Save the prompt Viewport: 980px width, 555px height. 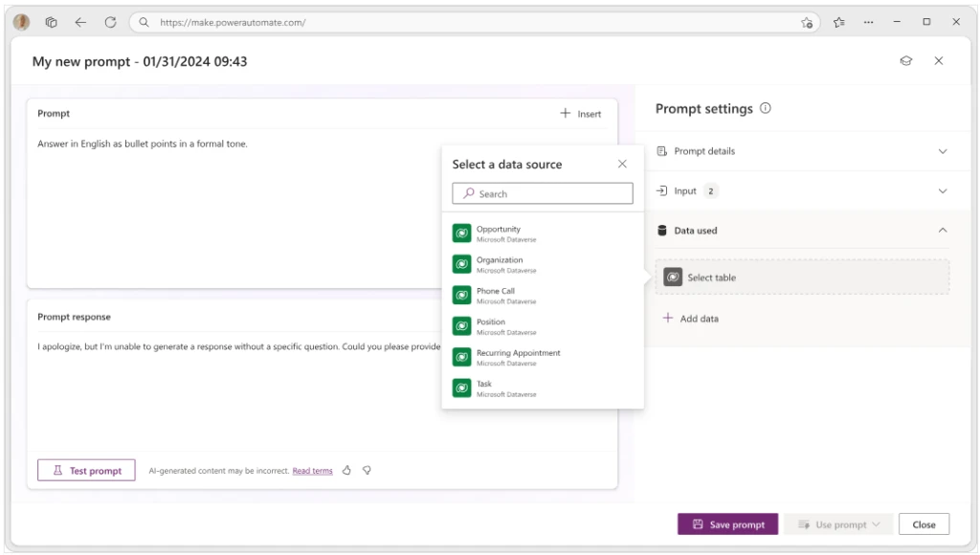pos(727,523)
